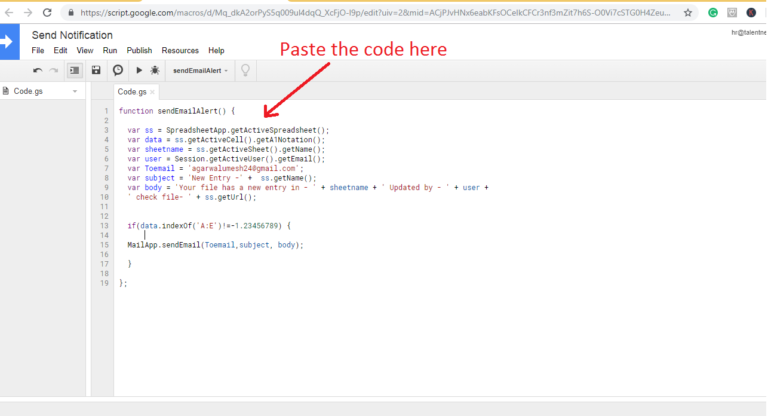
Task: Open the Resources menu
Action: (180, 50)
